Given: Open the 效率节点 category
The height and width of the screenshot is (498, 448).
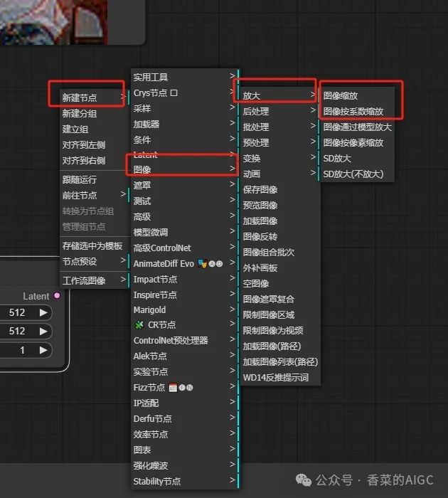Looking at the screenshot, I should tap(184, 434).
